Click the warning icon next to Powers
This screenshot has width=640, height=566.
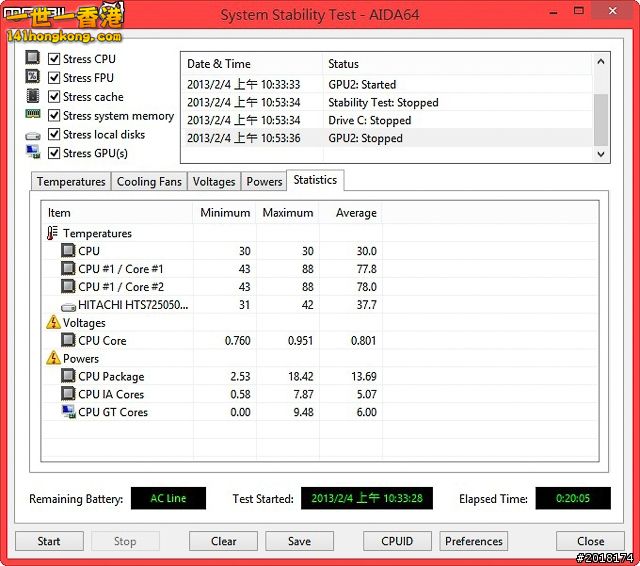point(53,358)
